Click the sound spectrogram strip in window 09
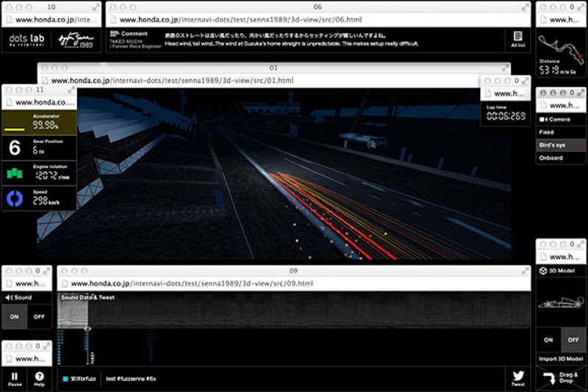This screenshot has height=392, width=588. 294,311
